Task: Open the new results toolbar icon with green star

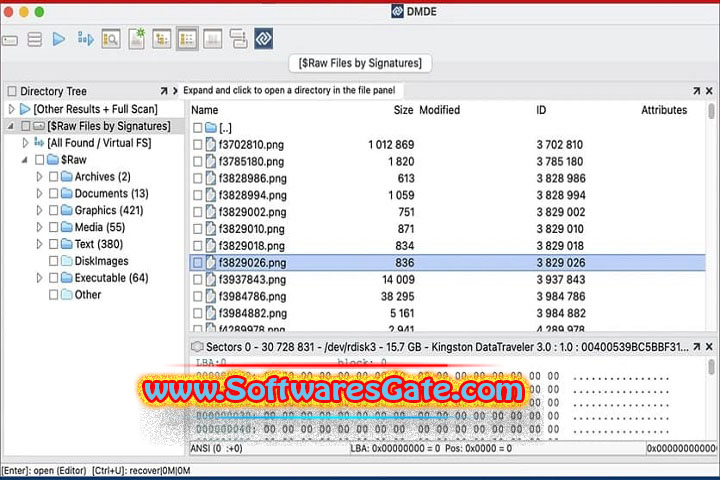Action: [x=136, y=39]
